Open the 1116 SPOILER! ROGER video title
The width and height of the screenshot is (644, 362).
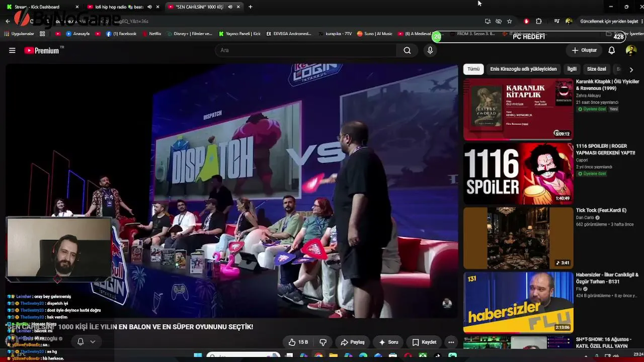(x=606, y=149)
